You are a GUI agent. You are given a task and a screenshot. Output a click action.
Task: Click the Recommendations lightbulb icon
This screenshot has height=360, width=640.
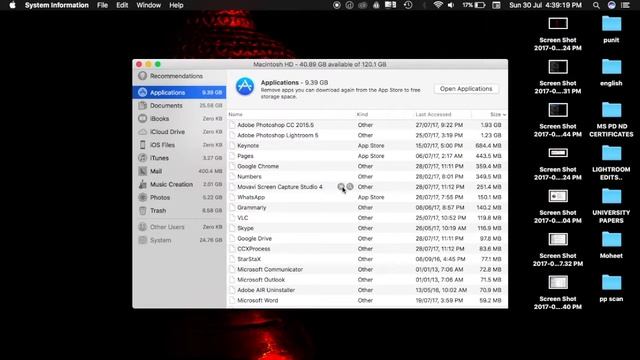click(142, 76)
